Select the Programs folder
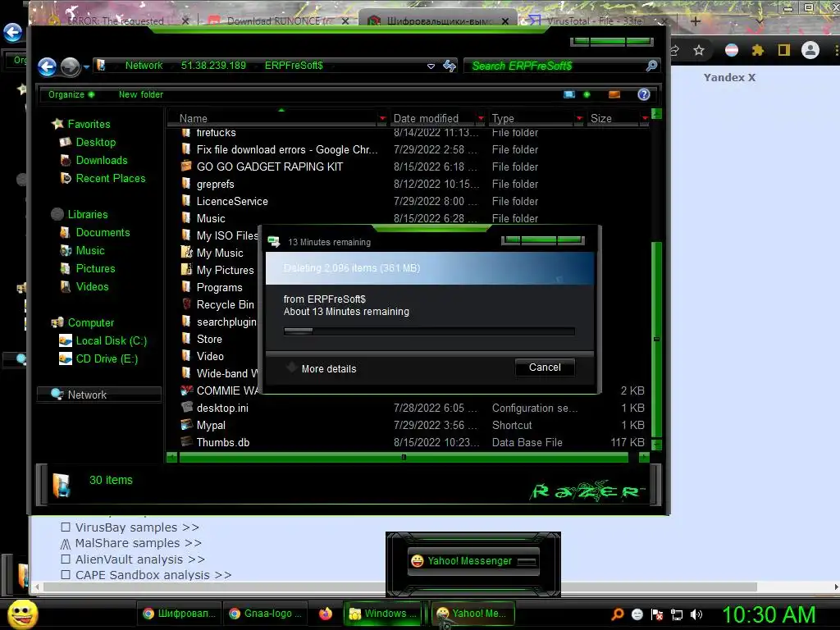The image size is (840, 630). (219, 288)
